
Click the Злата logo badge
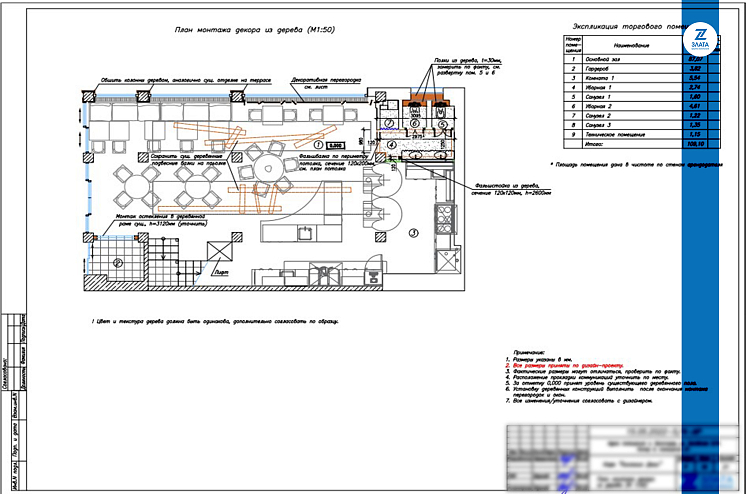pos(699,42)
